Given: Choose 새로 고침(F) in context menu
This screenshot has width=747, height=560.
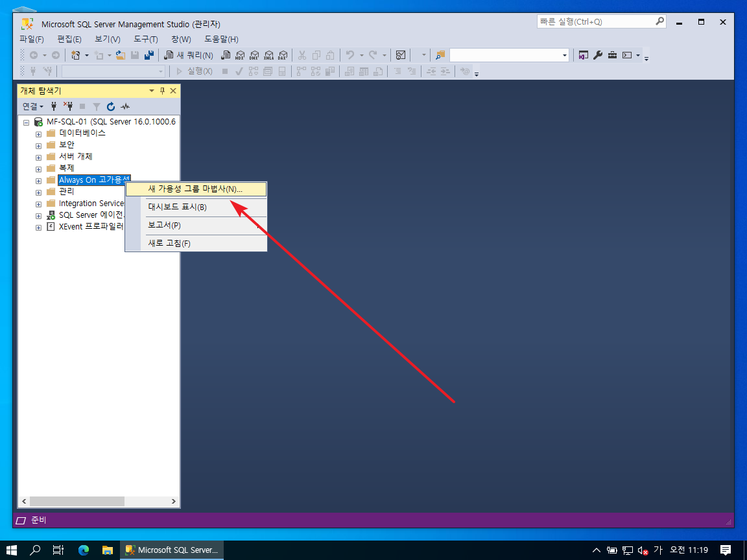Looking at the screenshot, I should tap(196, 243).
